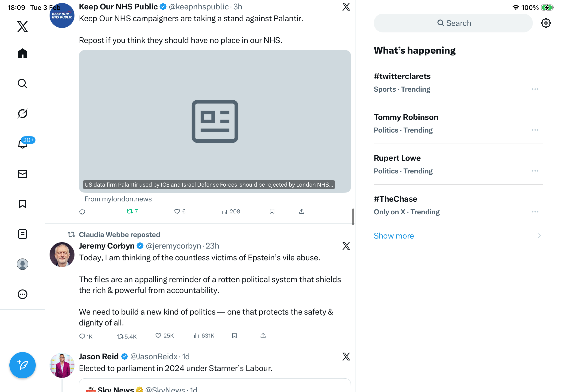Like Jeremy Corbyn's post
561x392 pixels.
[x=158, y=336]
